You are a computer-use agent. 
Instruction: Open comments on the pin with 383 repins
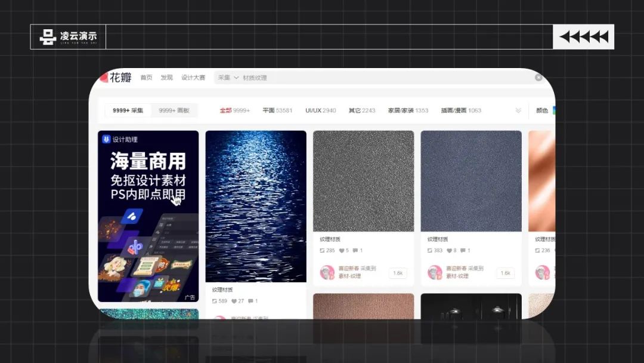click(x=463, y=250)
